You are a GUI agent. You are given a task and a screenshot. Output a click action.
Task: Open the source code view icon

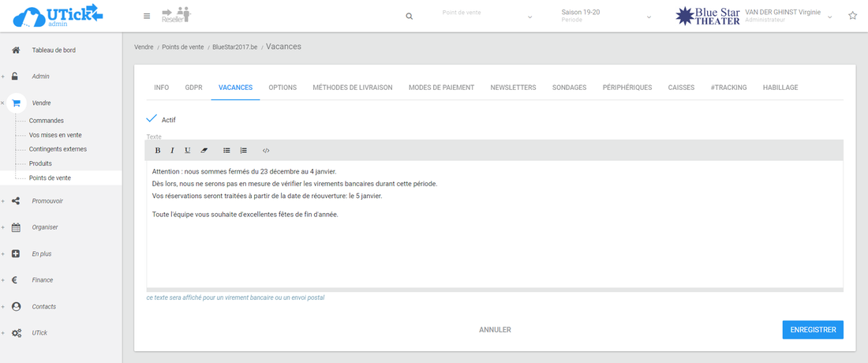[x=266, y=150]
